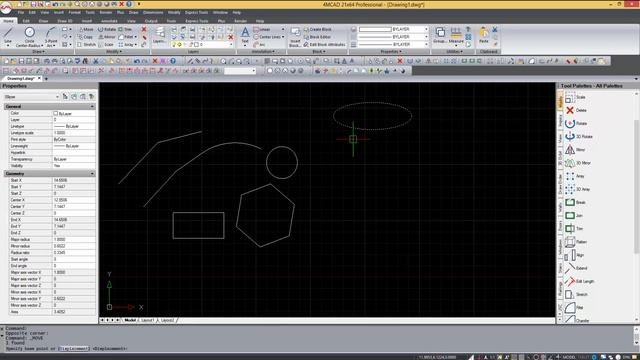Collapse the Geometry section in Properties

(92, 173)
